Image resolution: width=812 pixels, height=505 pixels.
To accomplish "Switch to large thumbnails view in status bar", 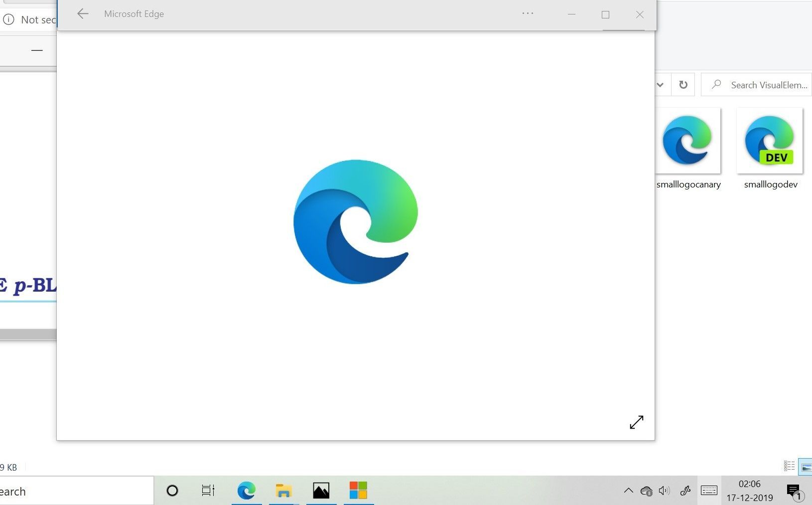I will 806,466.
